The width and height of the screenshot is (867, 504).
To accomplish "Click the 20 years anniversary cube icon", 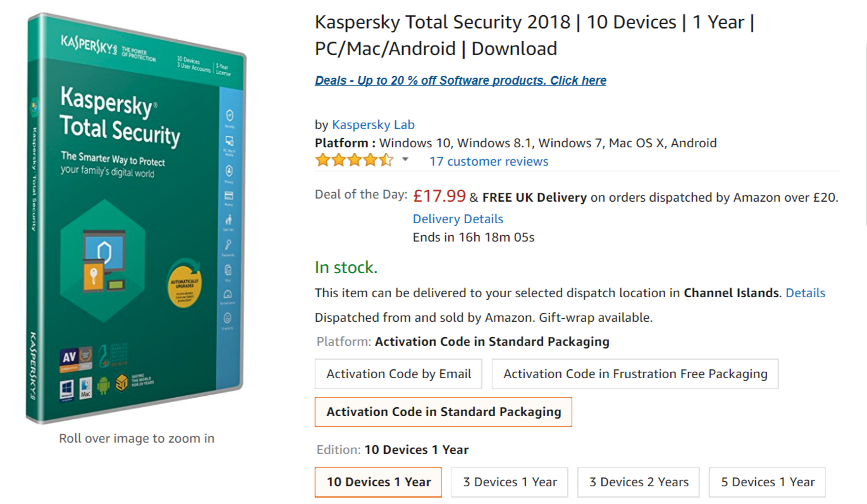I will [121, 383].
